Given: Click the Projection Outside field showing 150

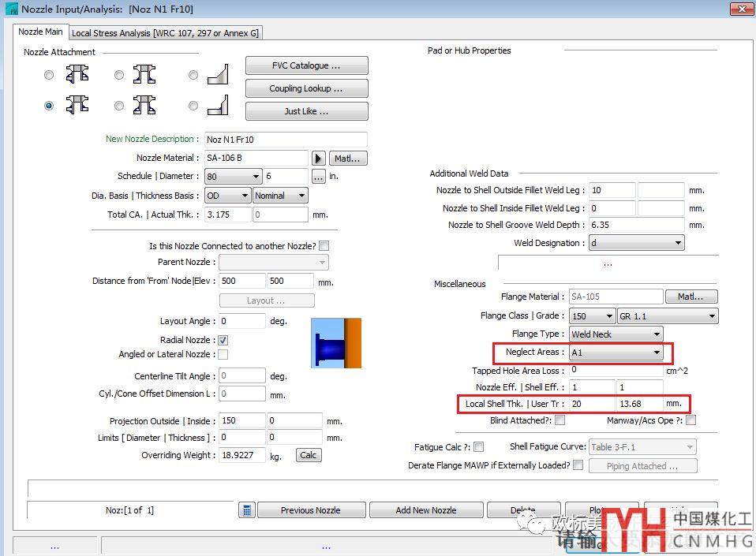Looking at the screenshot, I should pos(242,420).
